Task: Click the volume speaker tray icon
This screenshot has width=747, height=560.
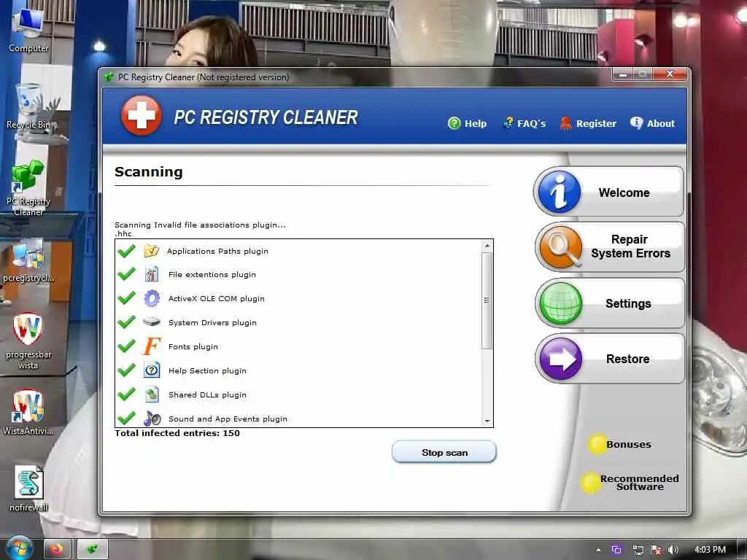Action: [673, 550]
